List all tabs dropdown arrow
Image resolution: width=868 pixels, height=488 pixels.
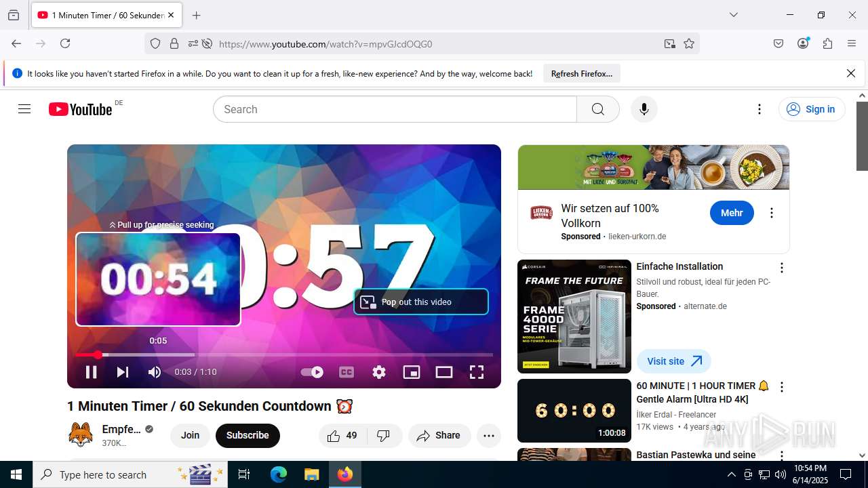(734, 15)
